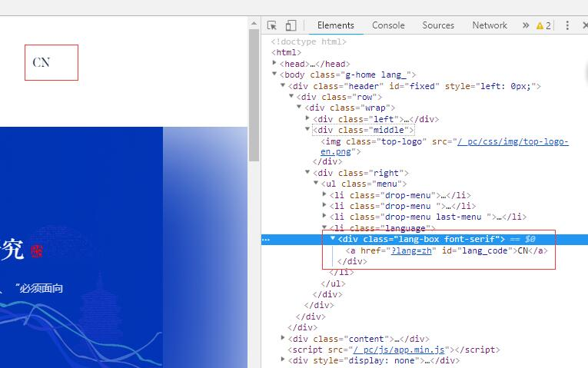588x368 pixels.
Task: Click the closing ul tag line
Action: coord(334,283)
